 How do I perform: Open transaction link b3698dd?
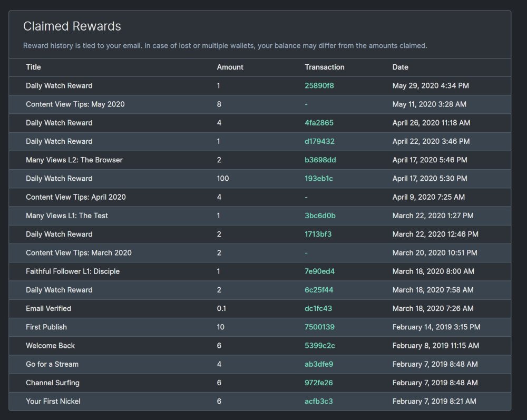pos(320,160)
